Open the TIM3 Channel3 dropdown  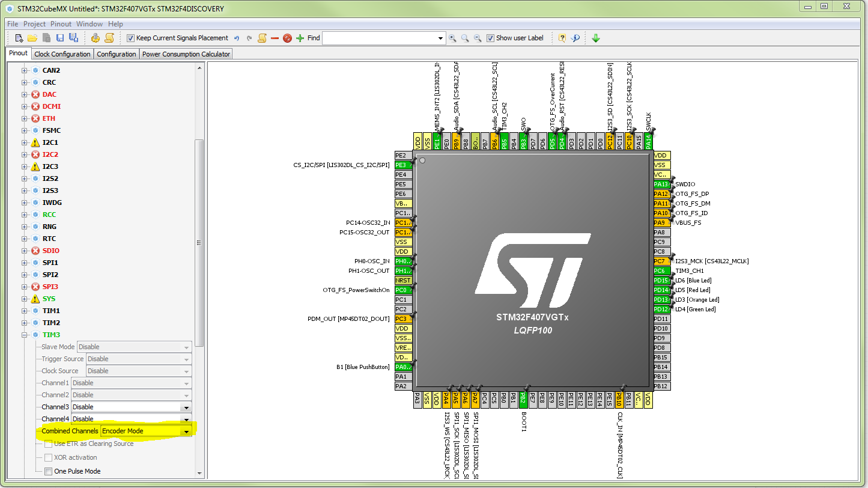coord(186,407)
